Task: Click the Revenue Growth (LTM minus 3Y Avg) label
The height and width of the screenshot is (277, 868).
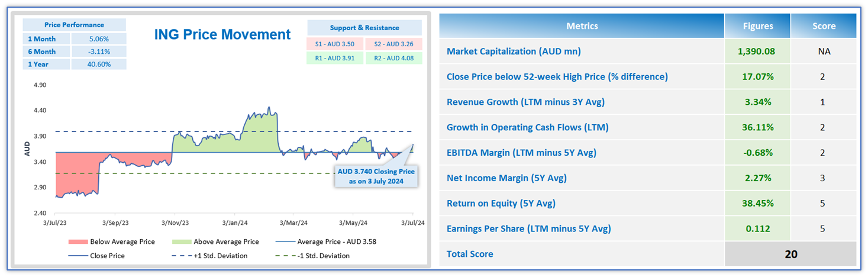Action: click(x=525, y=102)
